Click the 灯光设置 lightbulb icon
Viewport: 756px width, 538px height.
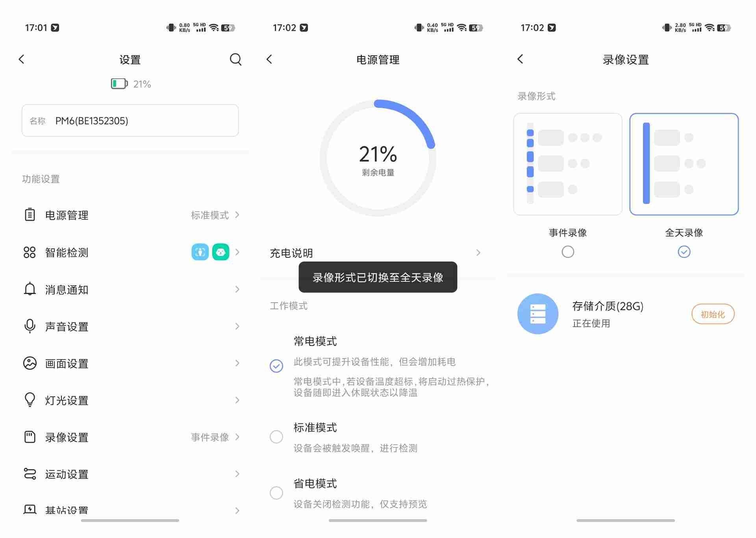click(x=29, y=400)
